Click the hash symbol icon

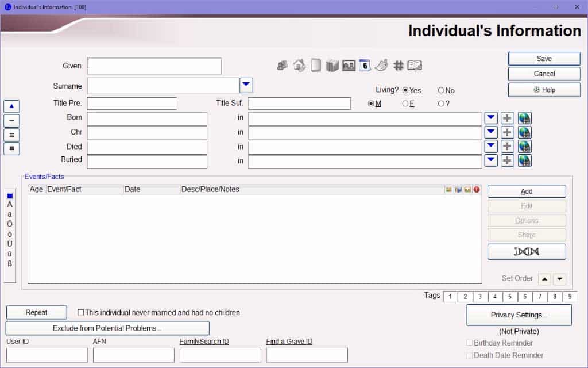coord(398,66)
